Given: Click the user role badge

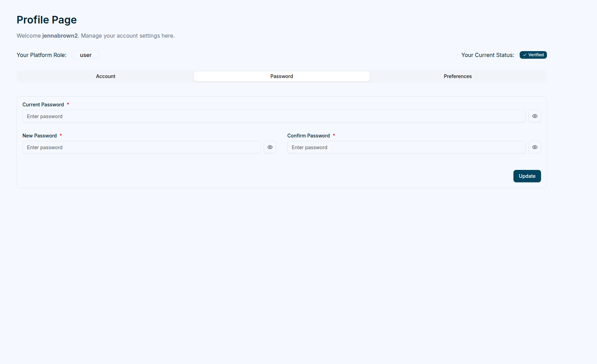Looking at the screenshot, I should 85,55.
